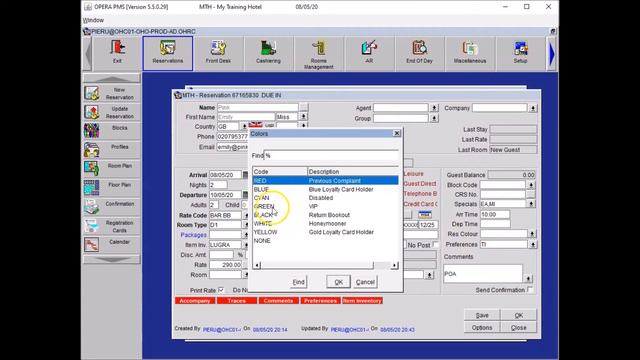Open the Miscellaneous module
This screenshot has width=640, height=360.
(x=470, y=53)
